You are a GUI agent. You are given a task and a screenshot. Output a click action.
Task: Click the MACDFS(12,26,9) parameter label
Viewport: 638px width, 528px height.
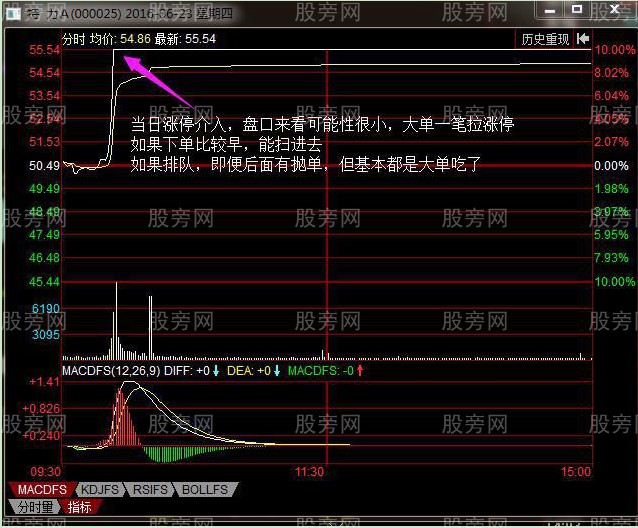click(x=111, y=371)
